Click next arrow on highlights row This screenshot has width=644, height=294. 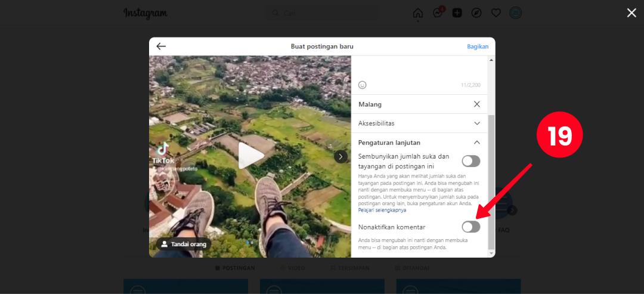point(512,211)
